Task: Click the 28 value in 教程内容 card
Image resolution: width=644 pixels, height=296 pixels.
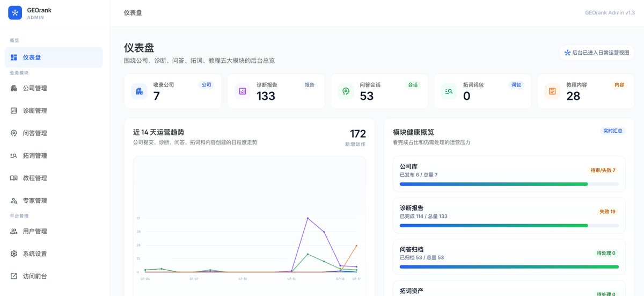Action: click(573, 96)
